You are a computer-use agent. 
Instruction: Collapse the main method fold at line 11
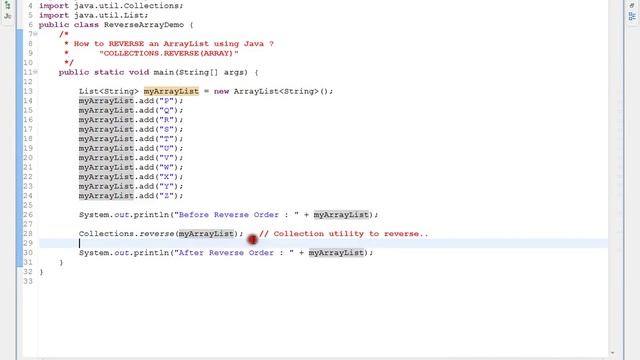36,72
